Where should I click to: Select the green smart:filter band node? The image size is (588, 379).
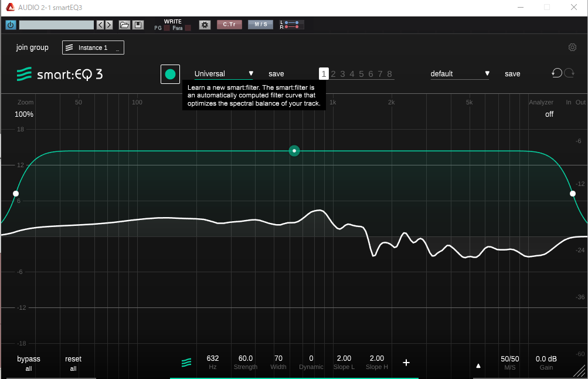[294, 151]
